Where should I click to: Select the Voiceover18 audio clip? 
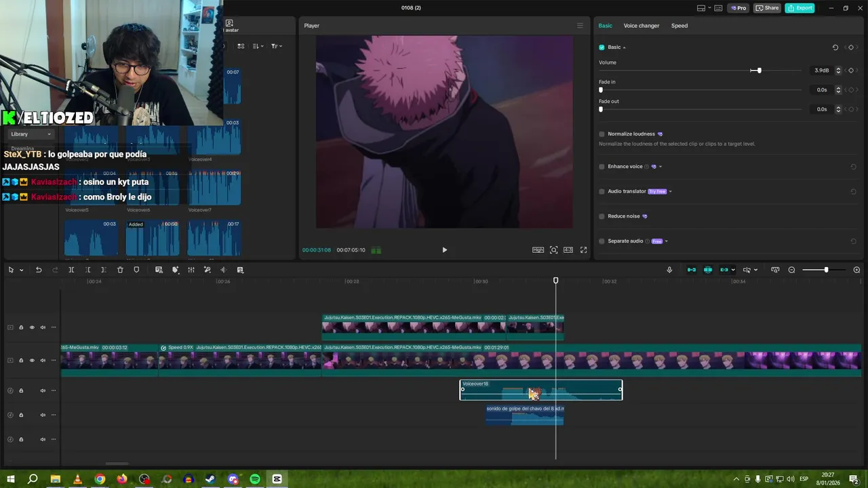[540, 390]
